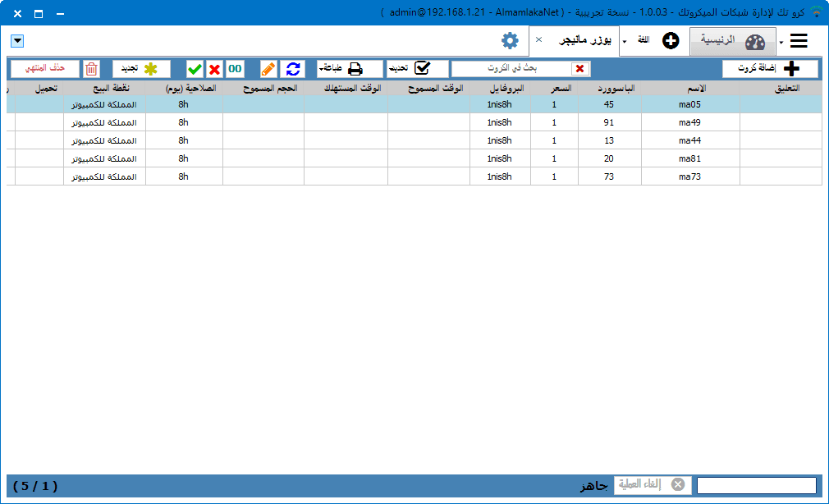Click the black plus circle icon
Viewport: 829px width, 504px height.
click(x=671, y=41)
